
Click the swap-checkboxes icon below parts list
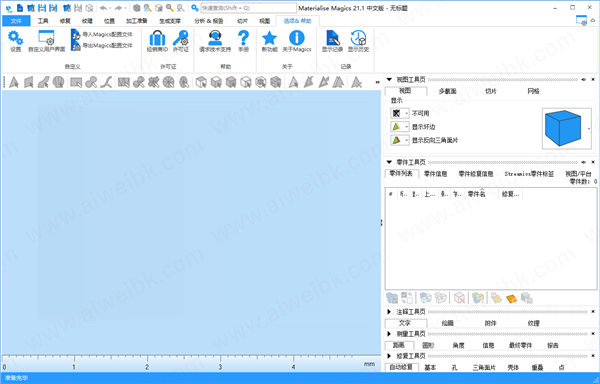(x=407, y=298)
